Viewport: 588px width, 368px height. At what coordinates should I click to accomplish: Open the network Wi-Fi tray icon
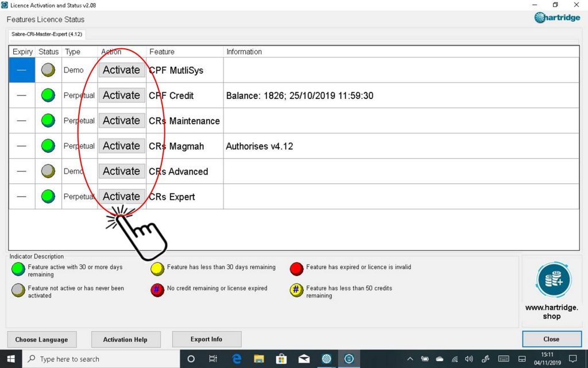[x=455, y=359]
